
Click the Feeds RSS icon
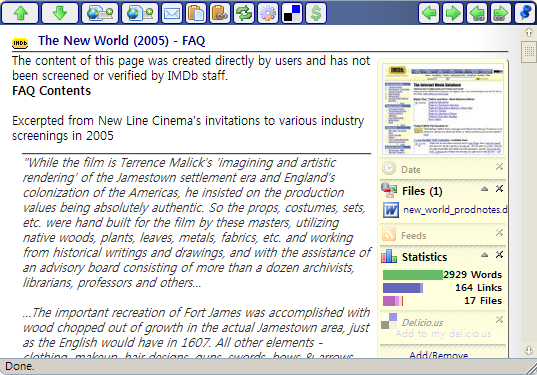[x=389, y=235]
